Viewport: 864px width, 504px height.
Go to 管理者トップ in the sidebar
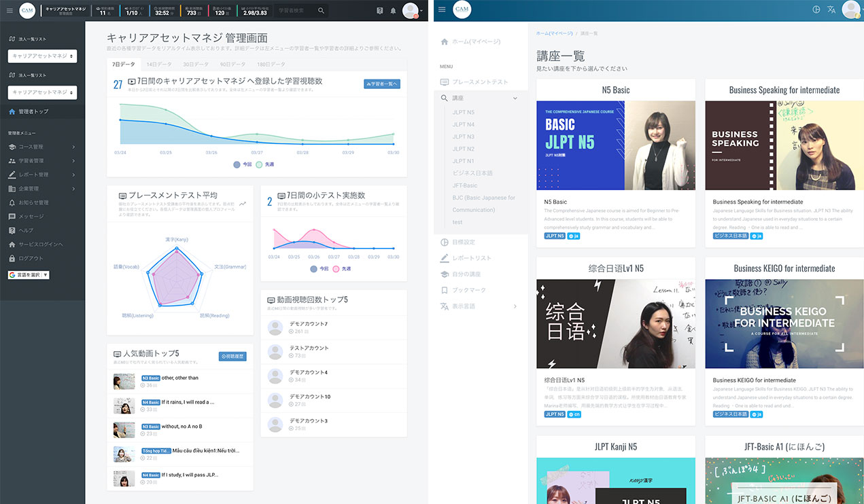42,111
